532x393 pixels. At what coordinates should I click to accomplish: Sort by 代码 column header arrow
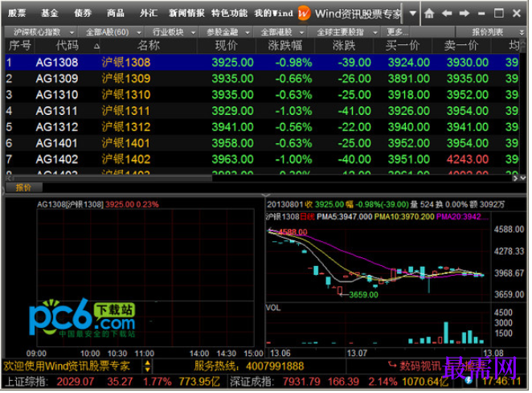tap(97, 46)
